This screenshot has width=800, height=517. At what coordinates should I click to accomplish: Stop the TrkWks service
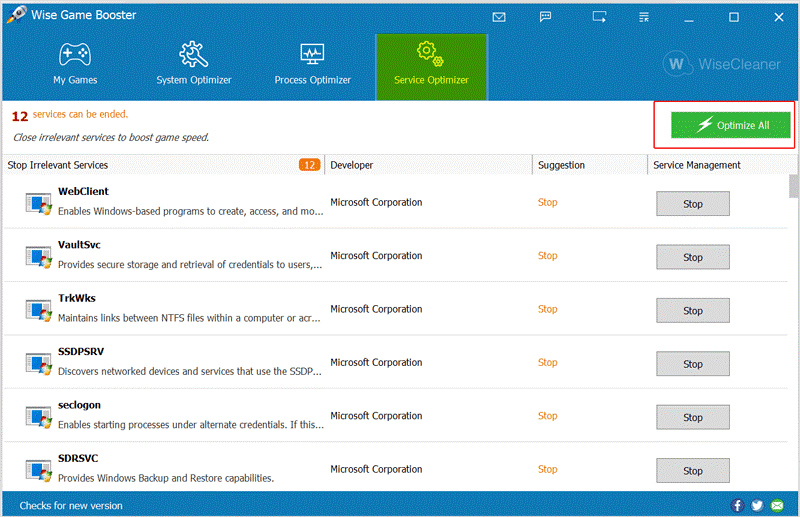693,310
